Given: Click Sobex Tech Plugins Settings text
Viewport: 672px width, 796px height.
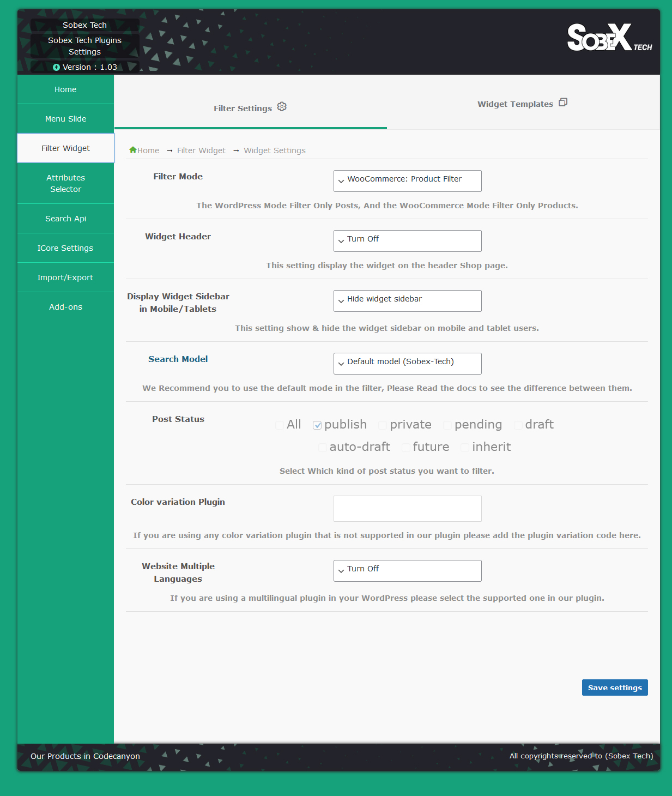Looking at the screenshot, I should pyautogui.click(x=84, y=46).
